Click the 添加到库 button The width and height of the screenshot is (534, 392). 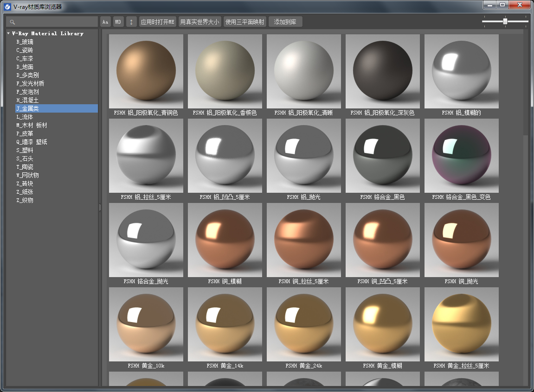tap(285, 22)
